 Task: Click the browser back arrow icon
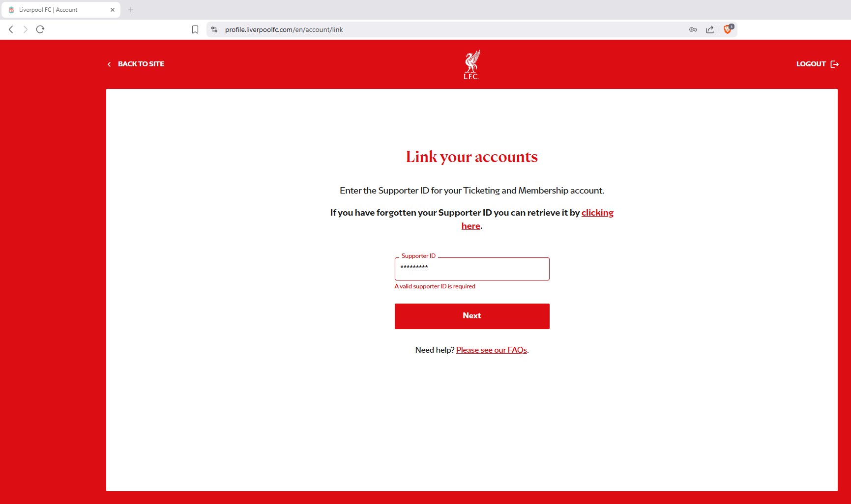pos(11,29)
